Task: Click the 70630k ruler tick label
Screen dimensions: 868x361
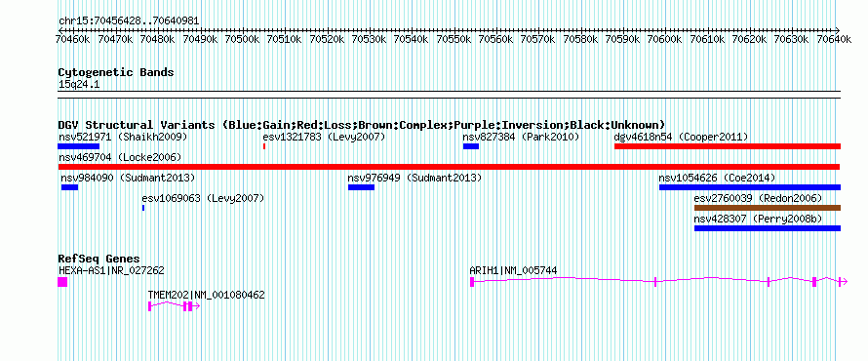Action: (792, 39)
